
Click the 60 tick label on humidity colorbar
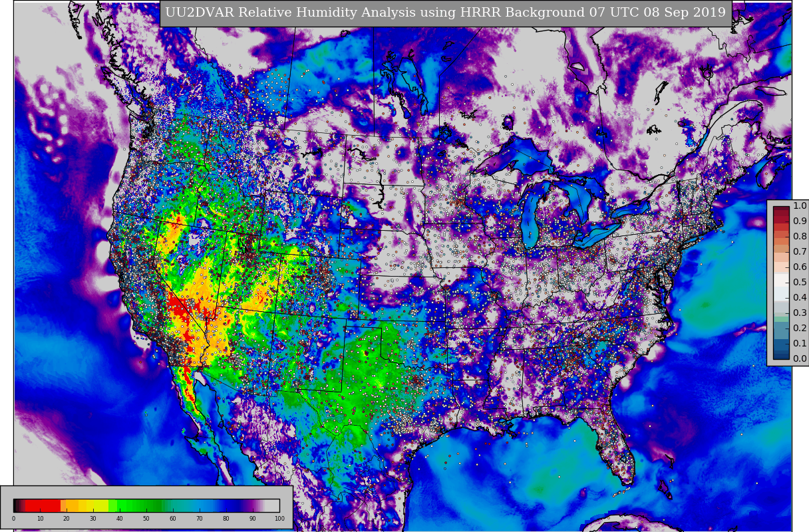pyautogui.click(x=173, y=519)
